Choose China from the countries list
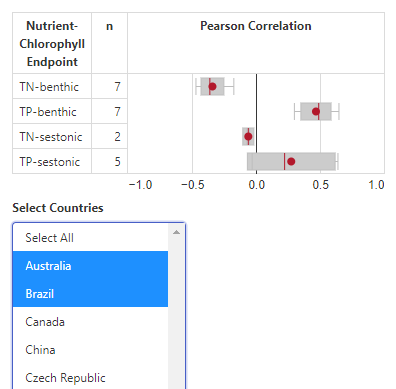Screen dimensions: 396x389 [x=90, y=349]
